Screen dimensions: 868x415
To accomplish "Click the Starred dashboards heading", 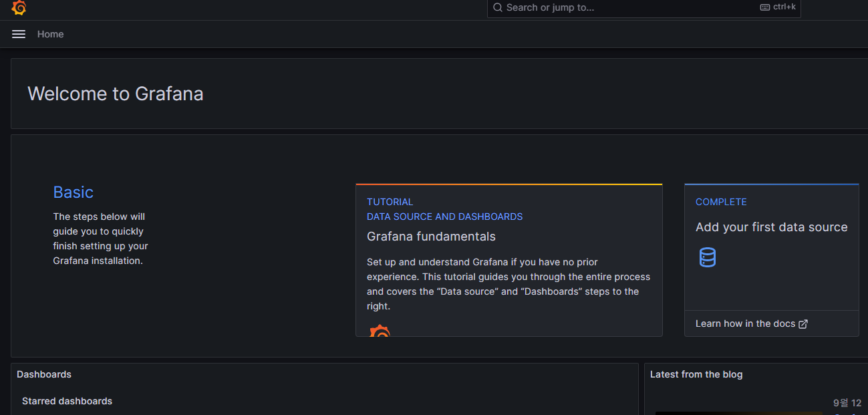I will pyautogui.click(x=67, y=401).
